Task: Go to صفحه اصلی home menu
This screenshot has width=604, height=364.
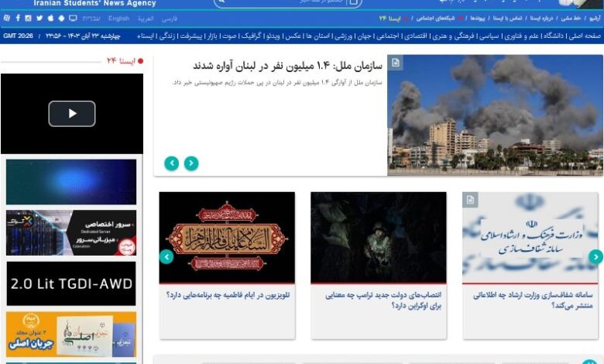Action: (585, 36)
